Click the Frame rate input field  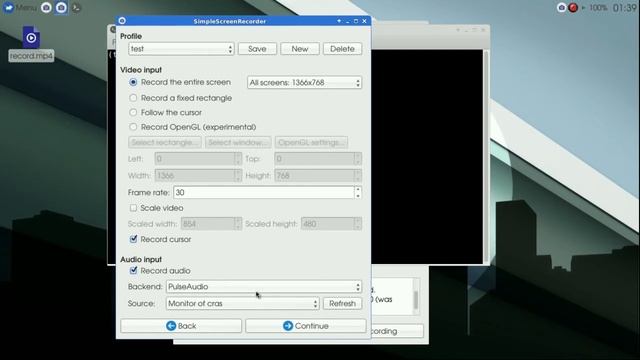tap(264, 192)
